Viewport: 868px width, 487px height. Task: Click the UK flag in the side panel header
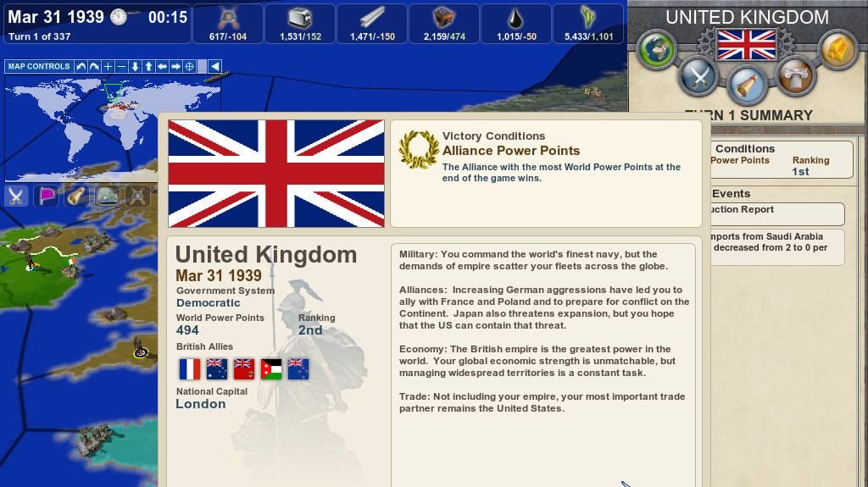[x=747, y=45]
